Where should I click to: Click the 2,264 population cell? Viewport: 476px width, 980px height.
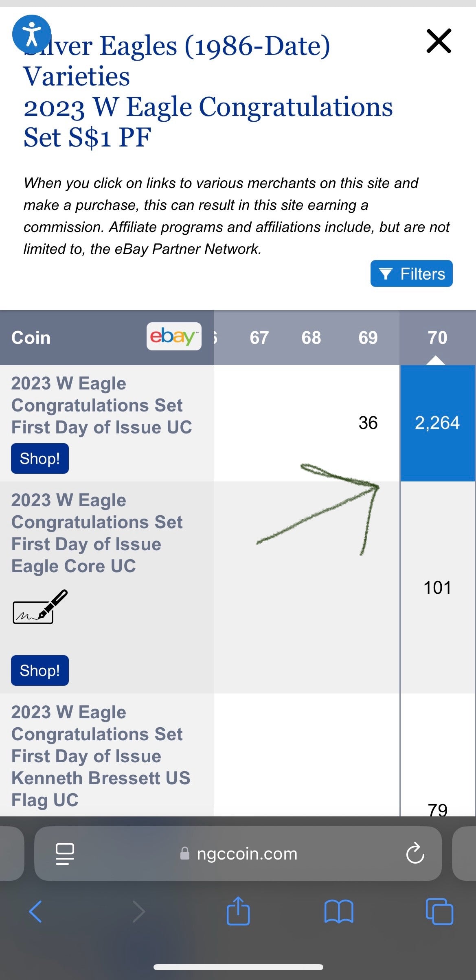tap(437, 423)
